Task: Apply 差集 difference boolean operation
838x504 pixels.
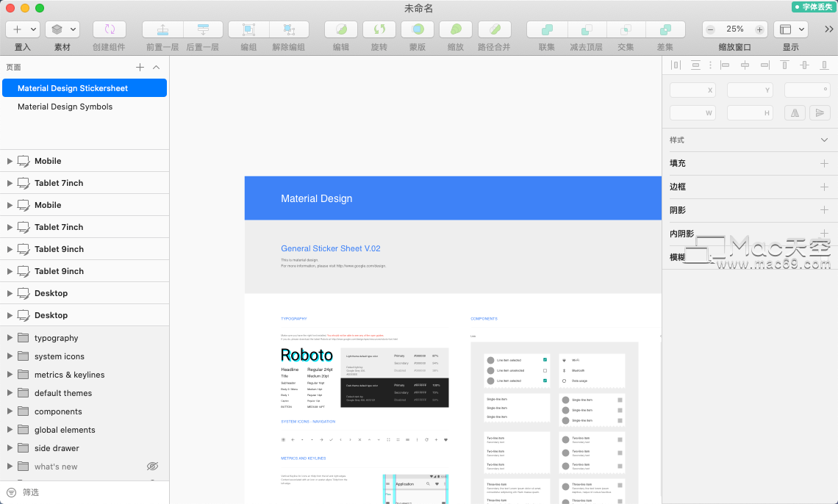Action: point(665,29)
